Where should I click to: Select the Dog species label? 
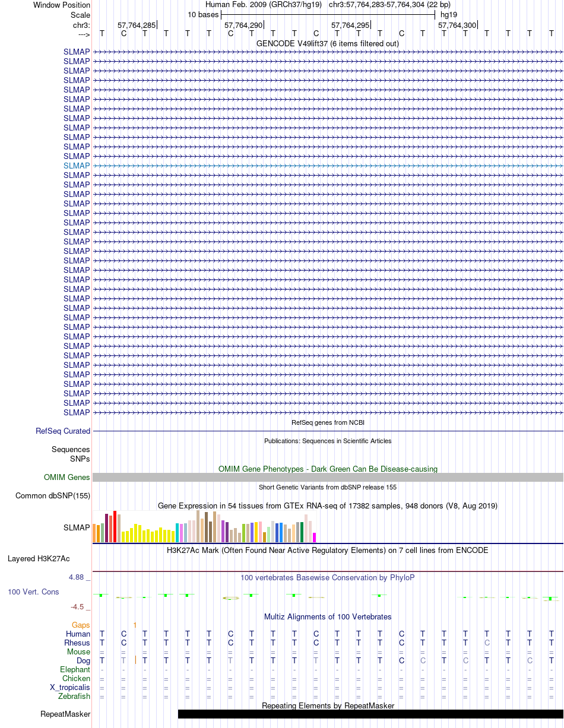click(x=83, y=661)
